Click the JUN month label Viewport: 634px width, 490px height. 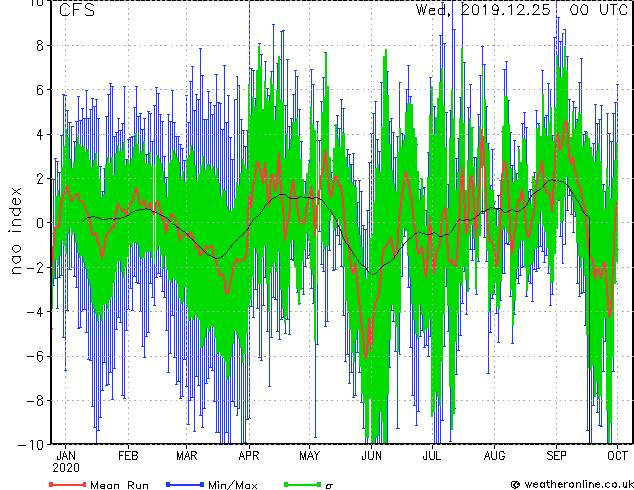pyautogui.click(x=371, y=456)
